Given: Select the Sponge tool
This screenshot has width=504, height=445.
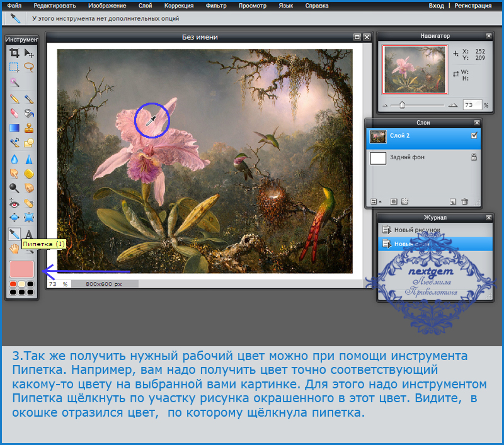Looking at the screenshot, I should pyautogui.click(x=29, y=174).
